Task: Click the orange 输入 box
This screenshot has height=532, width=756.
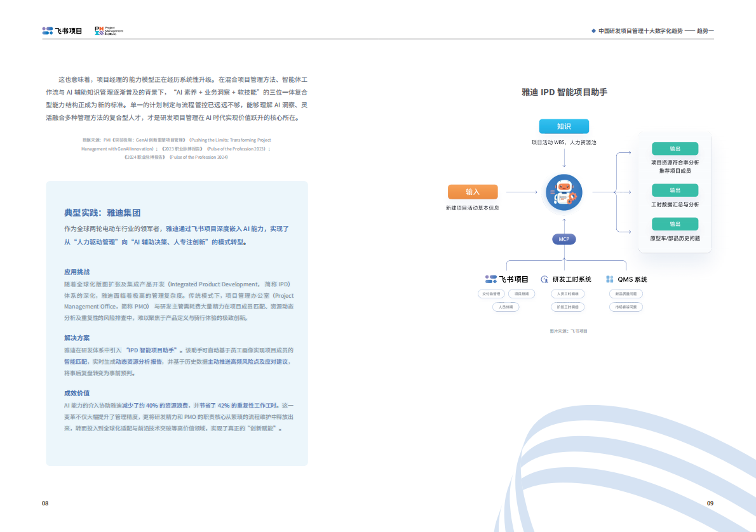Action: point(473,192)
